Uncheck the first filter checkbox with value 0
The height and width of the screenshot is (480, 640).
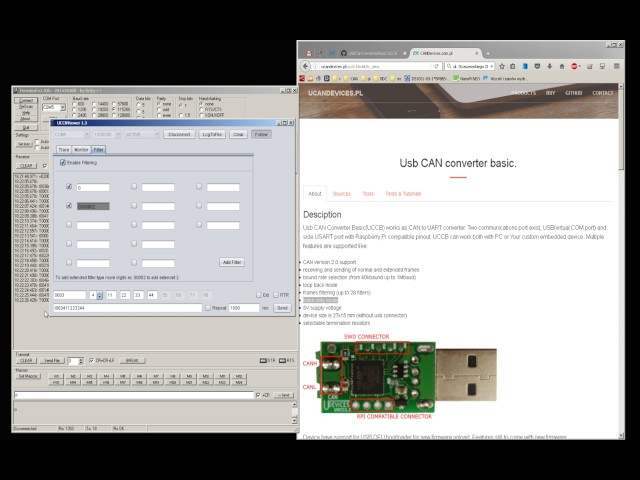69,187
